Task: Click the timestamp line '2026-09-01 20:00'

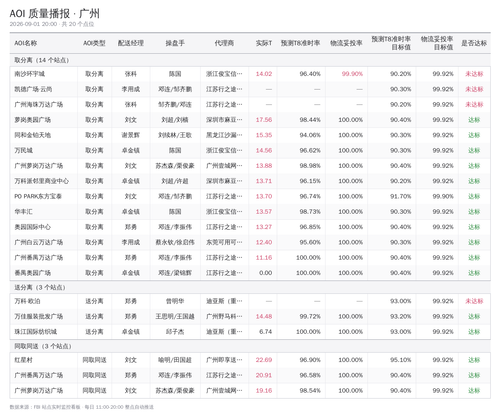Action: coord(33,24)
